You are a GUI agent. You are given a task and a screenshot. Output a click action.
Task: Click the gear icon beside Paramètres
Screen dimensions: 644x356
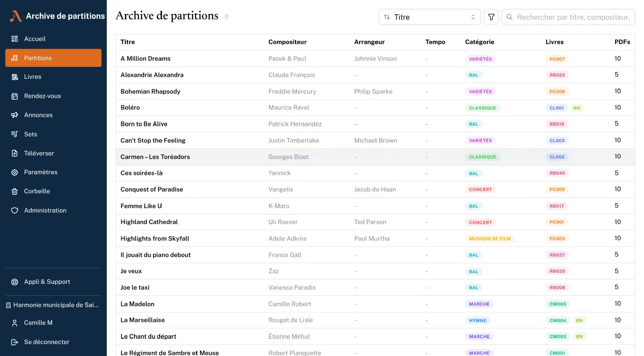tap(15, 172)
